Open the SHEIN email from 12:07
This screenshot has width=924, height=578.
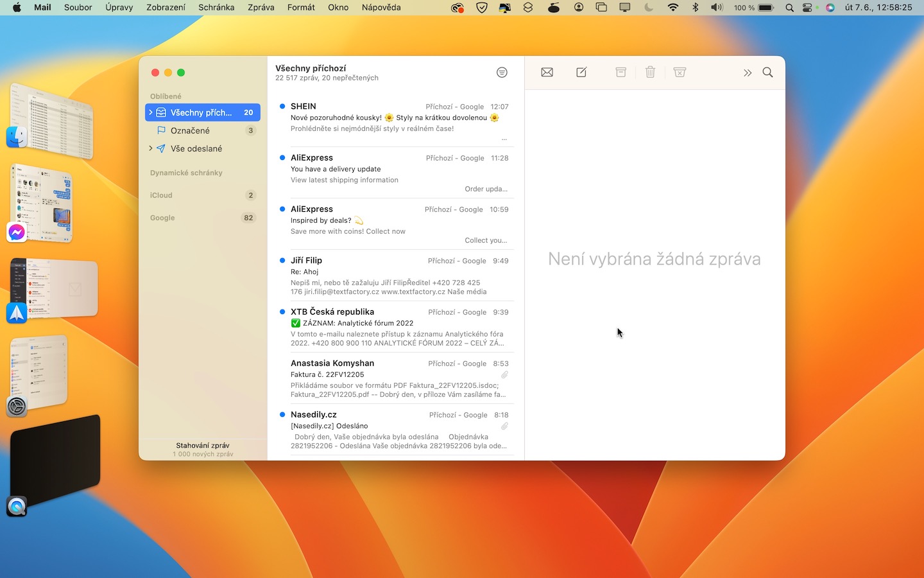pyautogui.click(x=395, y=121)
